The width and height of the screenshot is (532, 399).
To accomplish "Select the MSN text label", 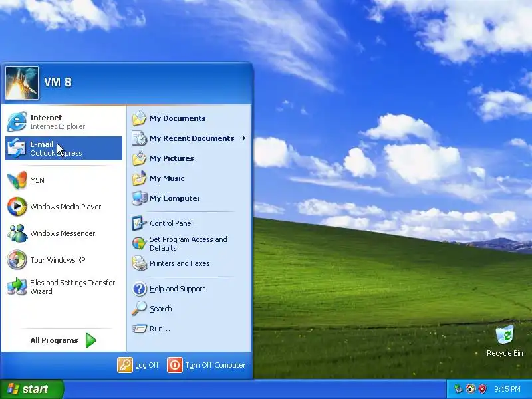I will pyautogui.click(x=37, y=180).
